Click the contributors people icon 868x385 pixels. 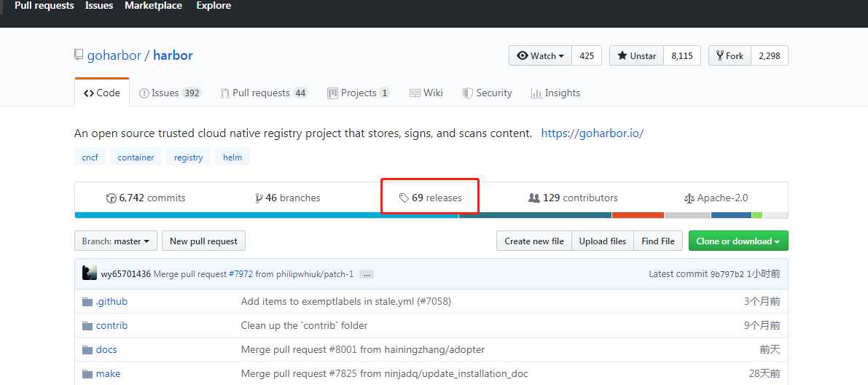[534, 198]
